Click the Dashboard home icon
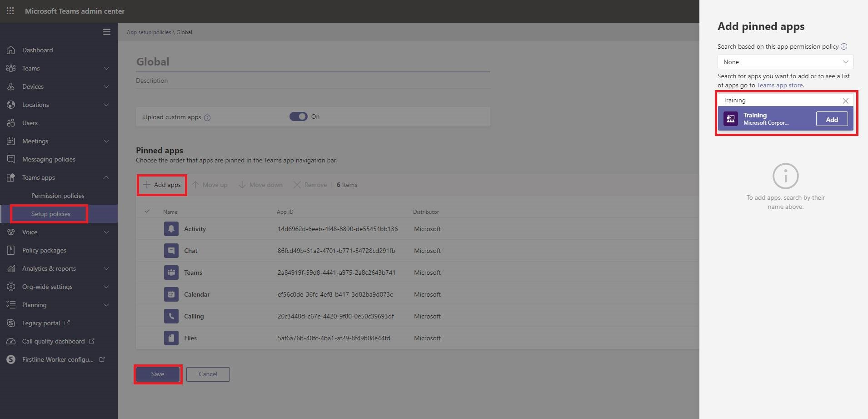Viewport: 868px width, 419px height. (x=11, y=50)
